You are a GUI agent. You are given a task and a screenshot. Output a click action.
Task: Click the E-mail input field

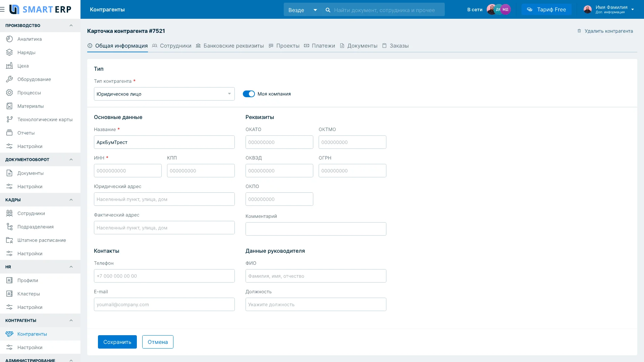[164, 304]
